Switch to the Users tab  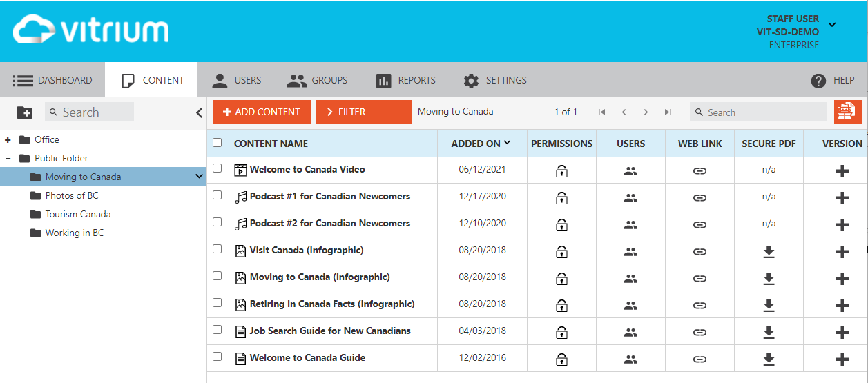(236, 80)
